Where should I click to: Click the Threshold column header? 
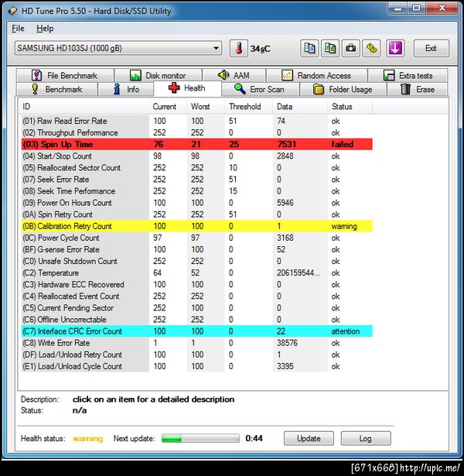pos(248,107)
